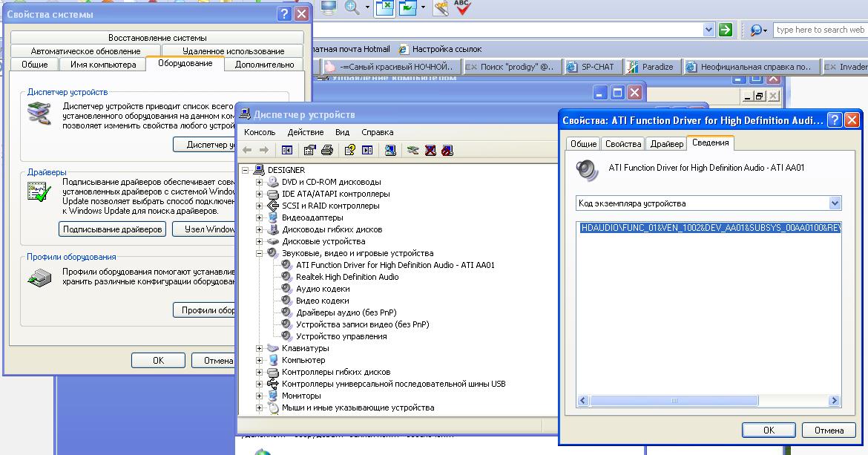The height and width of the screenshot is (455, 868).
Task: Click the Properties icon in Device Manager toolbar
Action: pyautogui.click(x=309, y=150)
